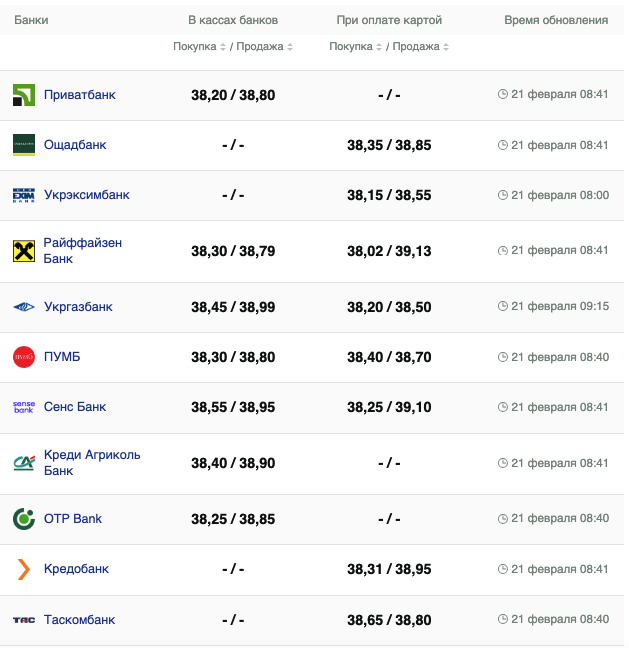
Task: Click the Креди Агриколь logo icon
Action: click(x=24, y=463)
